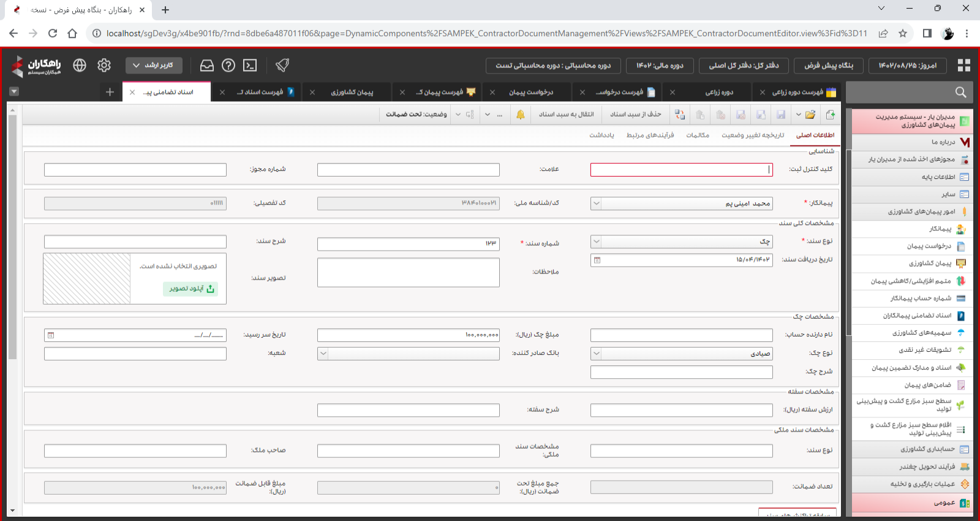Open the inbox tray icon
Viewport: 980px width, 521px height.
pos(207,65)
